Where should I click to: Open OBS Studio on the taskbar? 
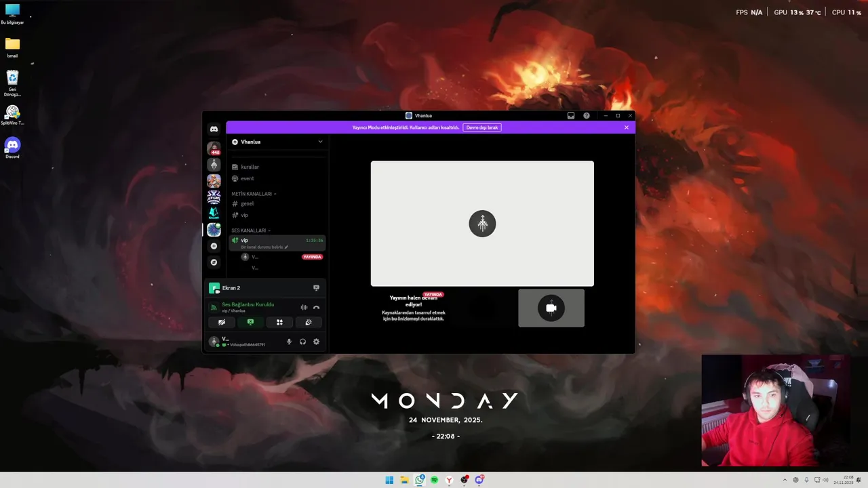(465, 480)
